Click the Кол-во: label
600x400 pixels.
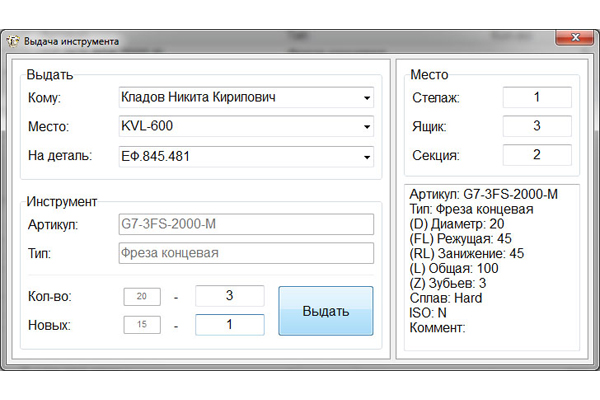pyautogui.click(x=50, y=296)
